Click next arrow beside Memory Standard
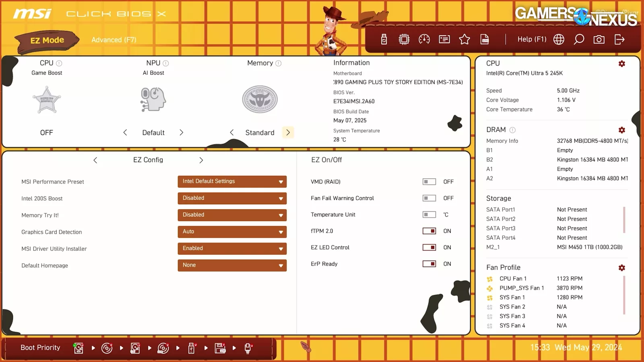Image resolution: width=644 pixels, height=362 pixels. pos(288,133)
